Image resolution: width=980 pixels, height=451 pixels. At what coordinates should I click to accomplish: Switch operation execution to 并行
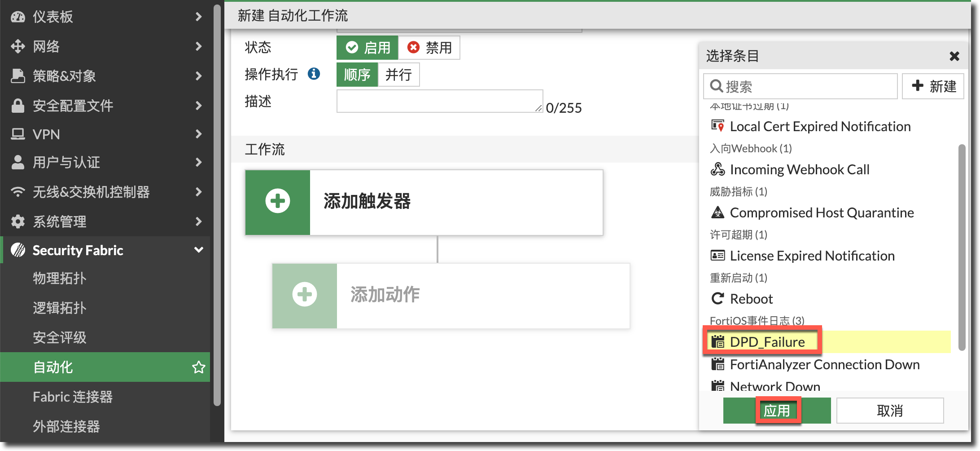[398, 75]
